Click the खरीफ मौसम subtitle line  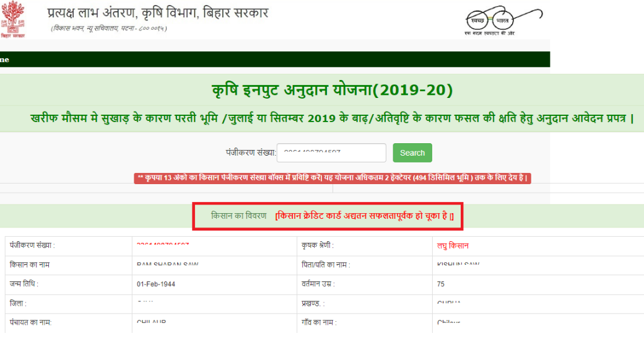point(333,118)
